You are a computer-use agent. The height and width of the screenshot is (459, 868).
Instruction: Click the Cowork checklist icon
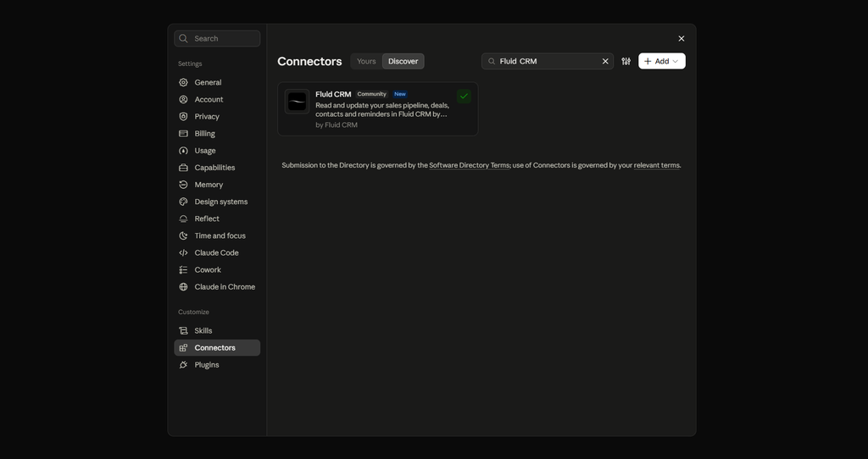(183, 270)
